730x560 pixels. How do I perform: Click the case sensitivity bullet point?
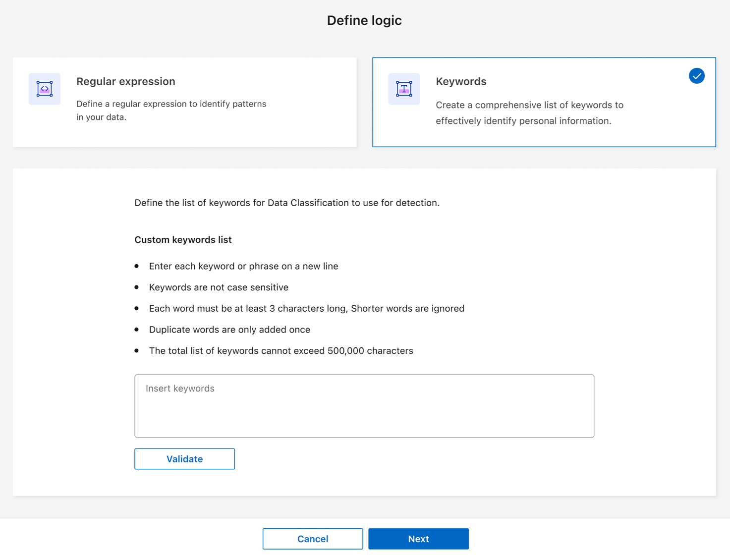(219, 287)
